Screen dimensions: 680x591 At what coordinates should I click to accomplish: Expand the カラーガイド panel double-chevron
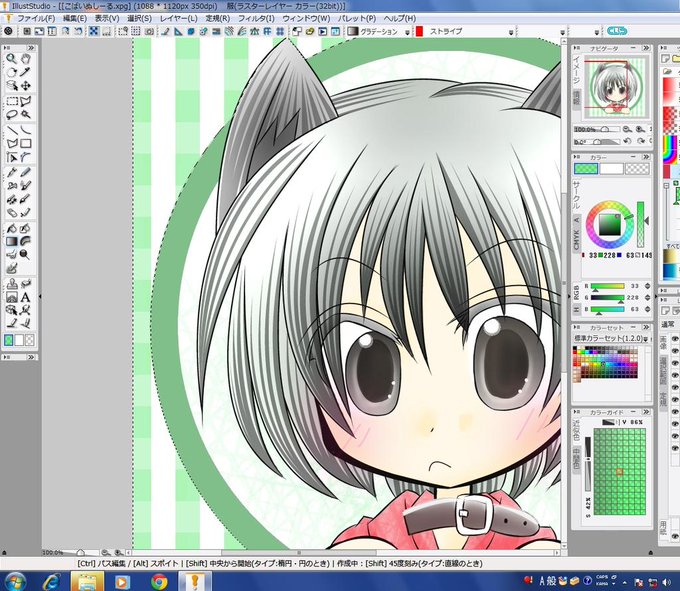(646, 412)
